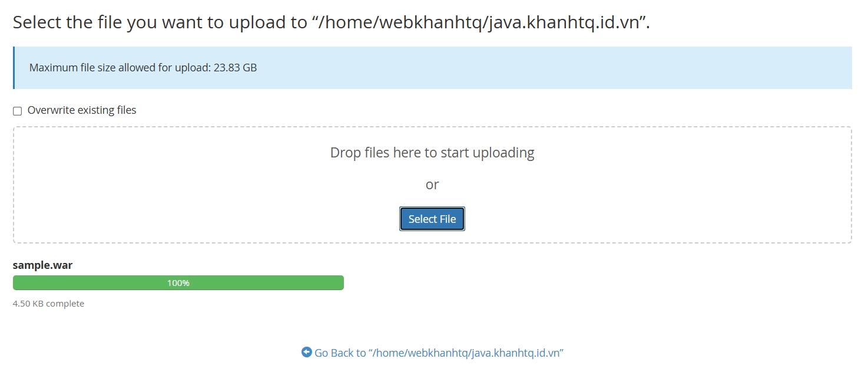868x375 pixels.
Task: Click the 23.83 GB size value
Action: (235, 68)
